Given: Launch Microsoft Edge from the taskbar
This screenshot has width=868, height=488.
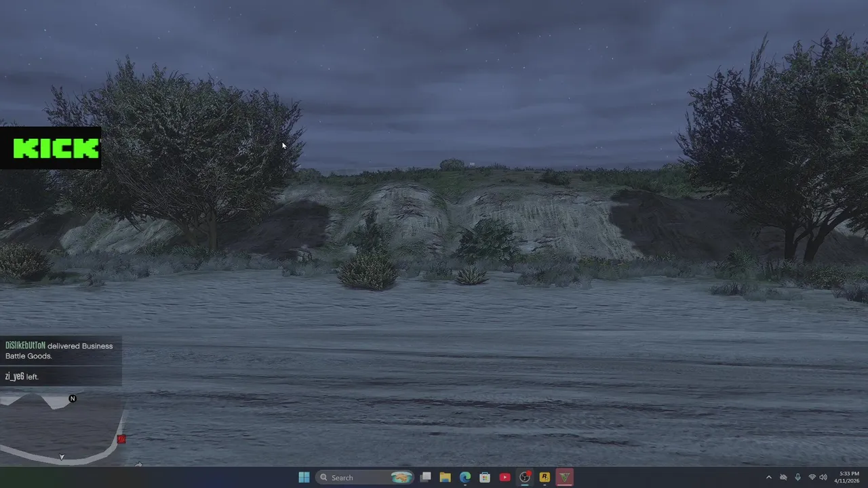Looking at the screenshot, I should click(x=465, y=477).
